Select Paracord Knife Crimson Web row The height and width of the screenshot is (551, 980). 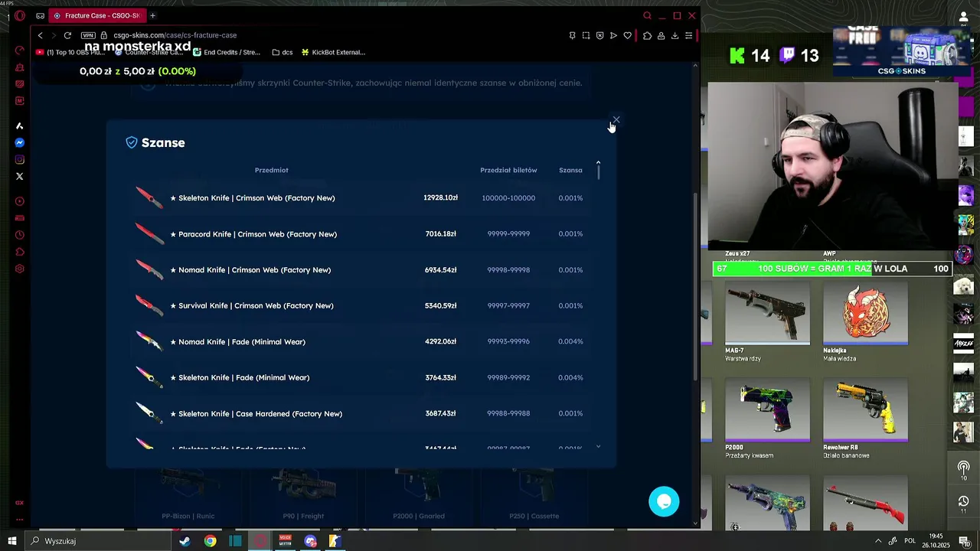(x=361, y=234)
